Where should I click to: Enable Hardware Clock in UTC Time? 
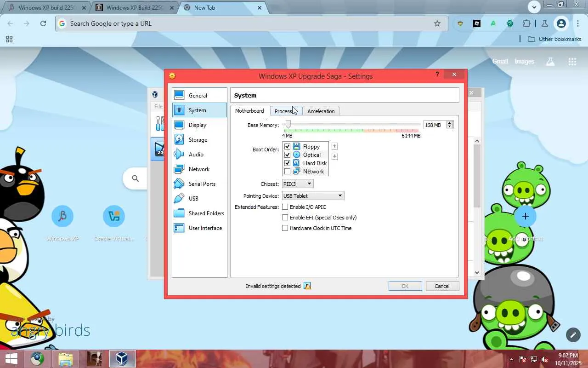coord(285,228)
